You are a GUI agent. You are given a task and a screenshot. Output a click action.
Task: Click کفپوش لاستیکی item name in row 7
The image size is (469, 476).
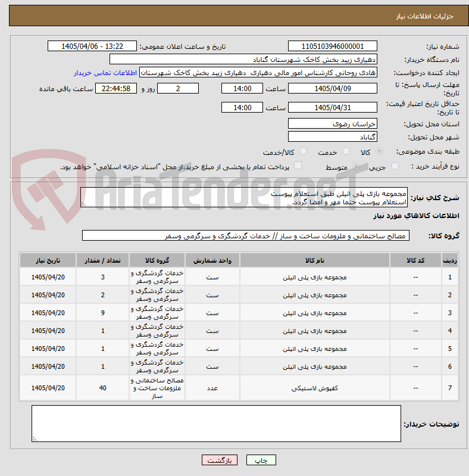[x=315, y=388]
